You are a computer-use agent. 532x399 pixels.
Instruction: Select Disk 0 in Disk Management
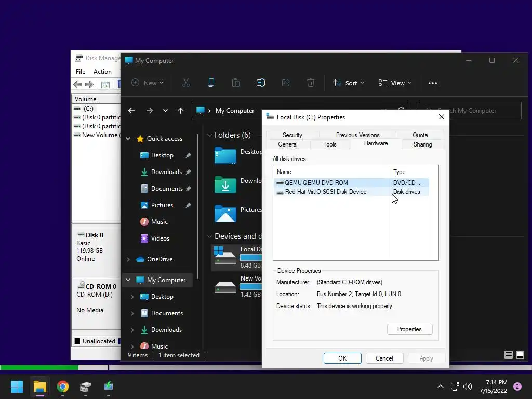[x=96, y=250]
